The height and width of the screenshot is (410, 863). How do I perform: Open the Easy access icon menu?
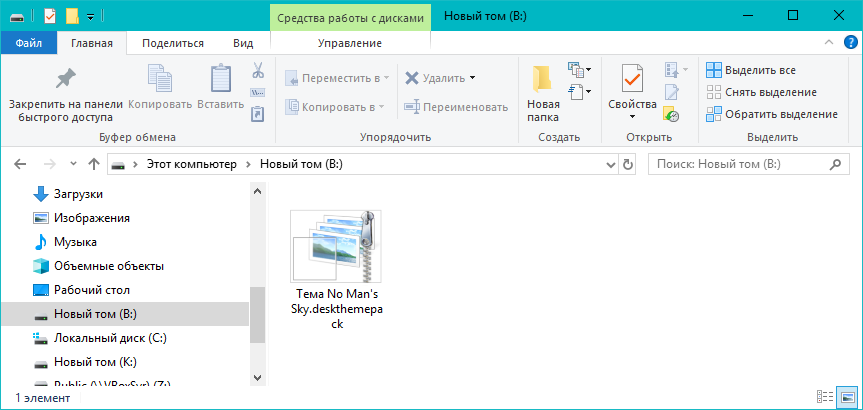[580, 91]
